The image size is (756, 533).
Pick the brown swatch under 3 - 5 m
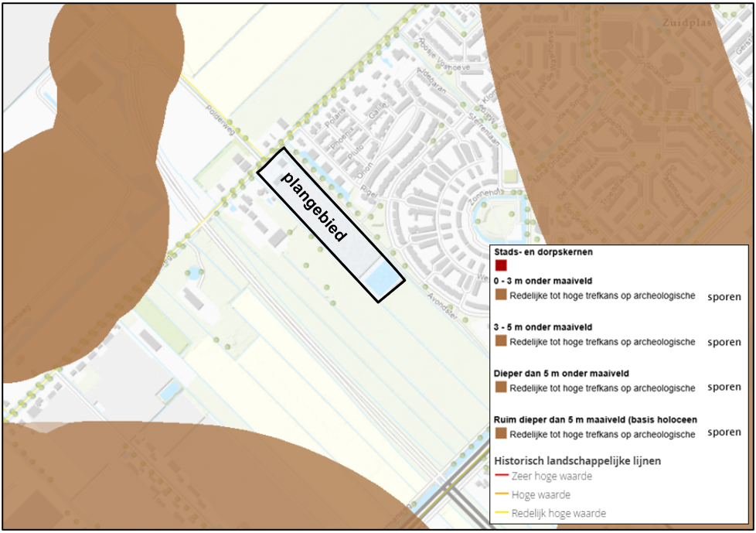(x=501, y=341)
